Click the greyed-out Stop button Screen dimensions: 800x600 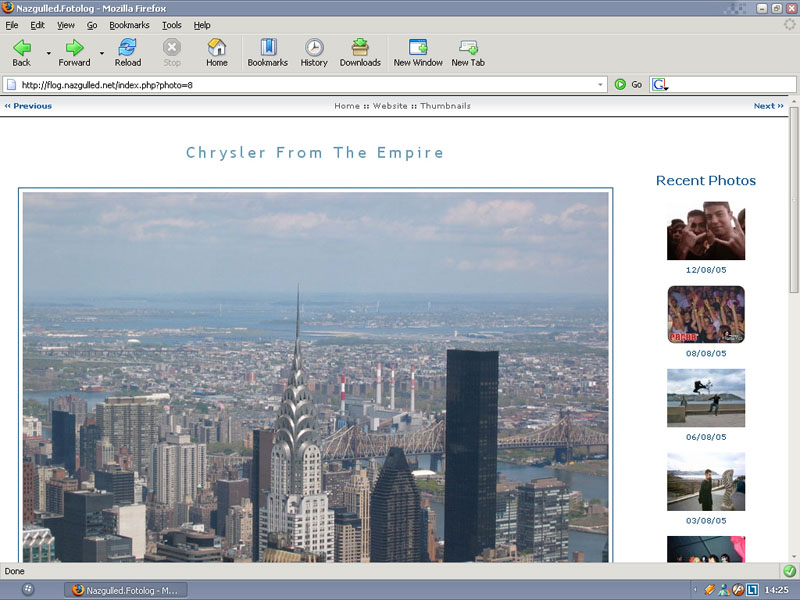pos(171,53)
